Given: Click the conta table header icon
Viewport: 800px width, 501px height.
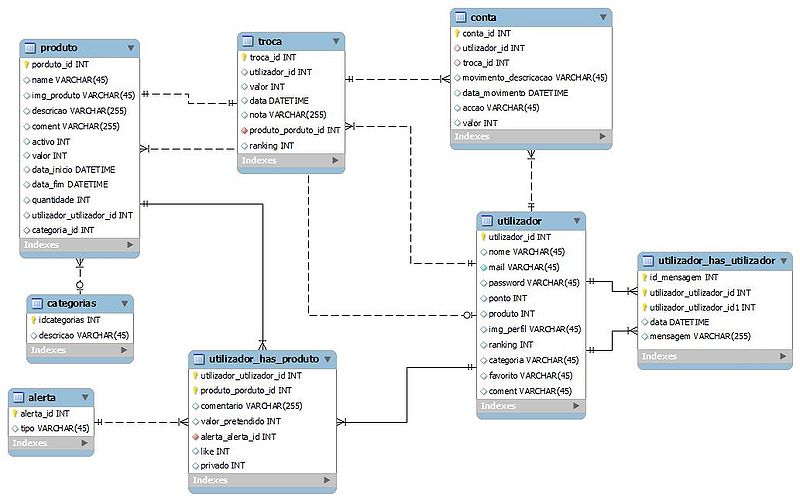Looking at the screenshot, I should pos(462,17).
